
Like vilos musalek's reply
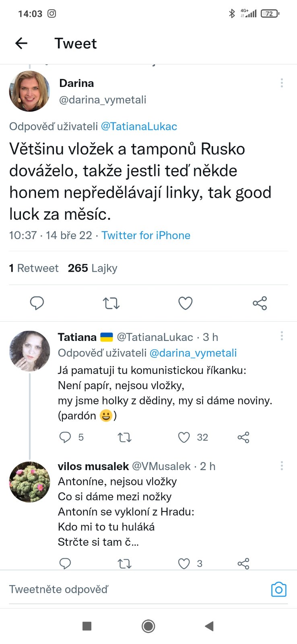coord(184,563)
